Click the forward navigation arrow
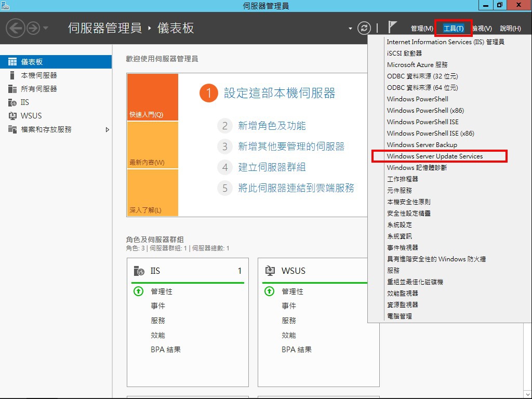The width and height of the screenshot is (532, 399). tap(33, 28)
